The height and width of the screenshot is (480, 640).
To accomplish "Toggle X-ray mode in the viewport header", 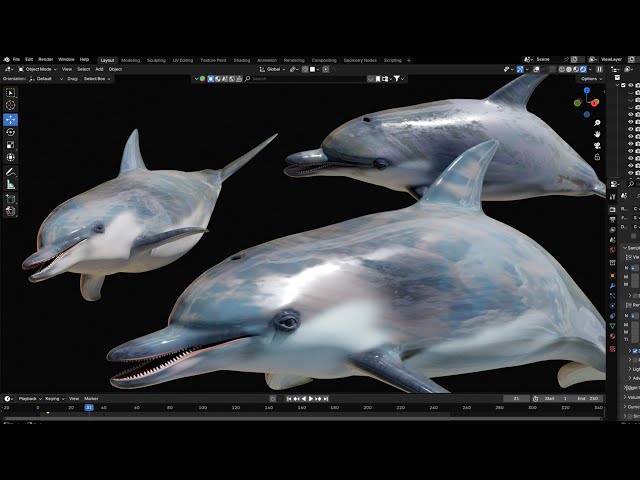I will tap(552, 69).
